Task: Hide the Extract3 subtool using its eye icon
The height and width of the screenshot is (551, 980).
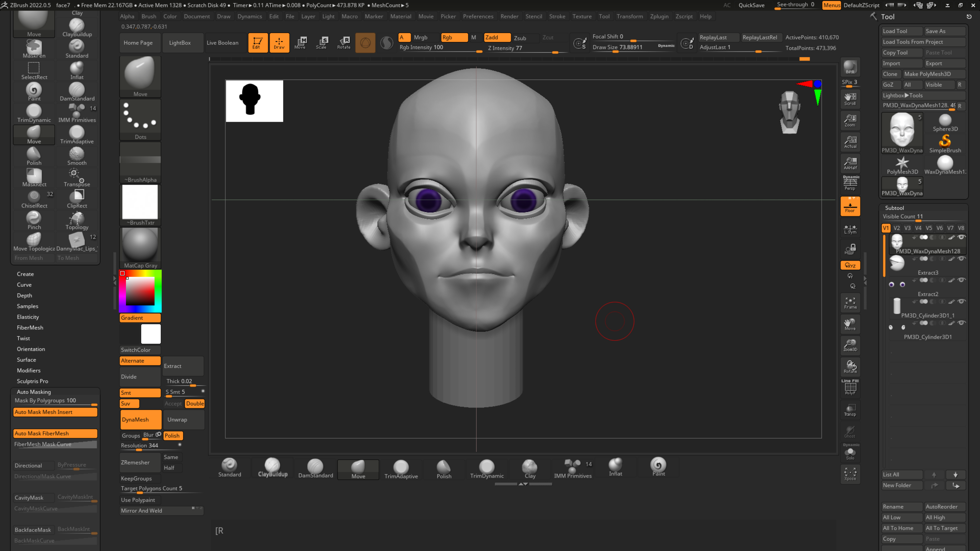Action: click(x=961, y=259)
